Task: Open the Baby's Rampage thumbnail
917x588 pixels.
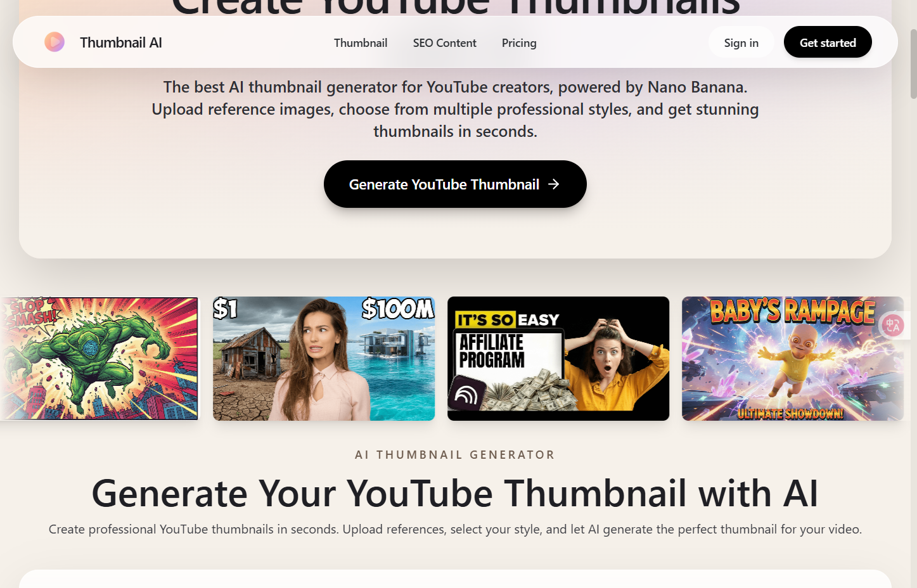Action: 792,358
